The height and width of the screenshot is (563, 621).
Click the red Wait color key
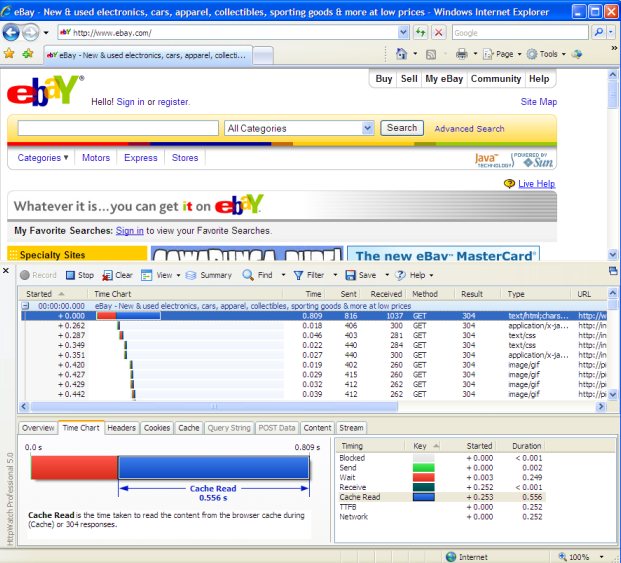423,477
